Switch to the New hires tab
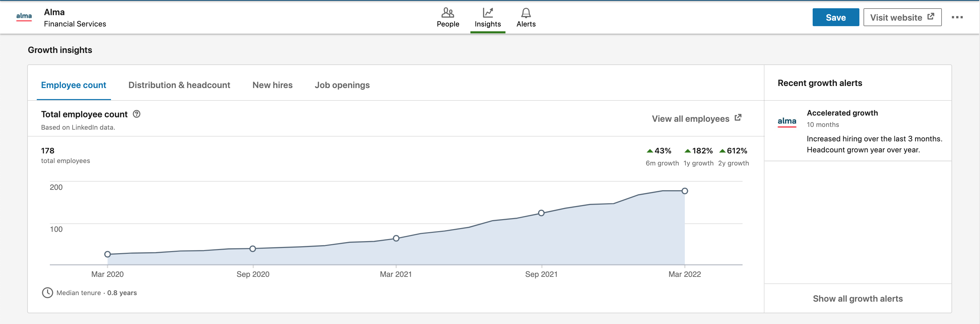The height and width of the screenshot is (324, 980). click(x=272, y=85)
